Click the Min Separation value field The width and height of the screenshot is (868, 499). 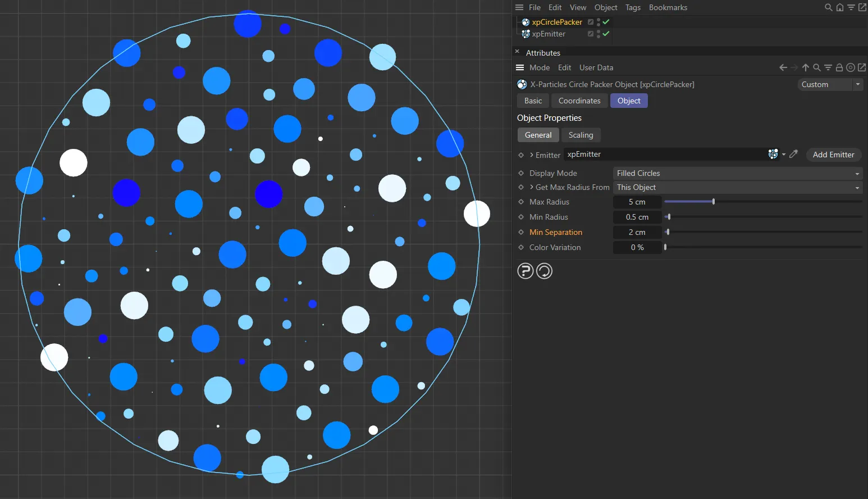click(637, 232)
